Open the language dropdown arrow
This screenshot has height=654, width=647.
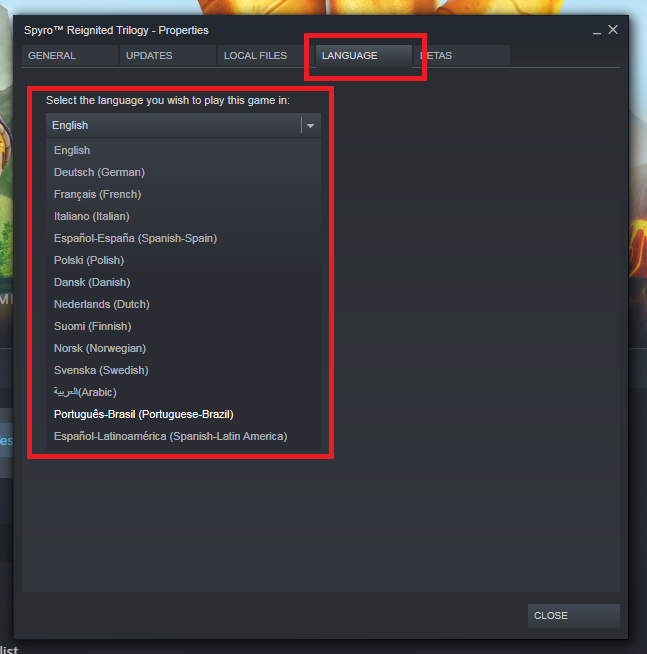click(310, 126)
